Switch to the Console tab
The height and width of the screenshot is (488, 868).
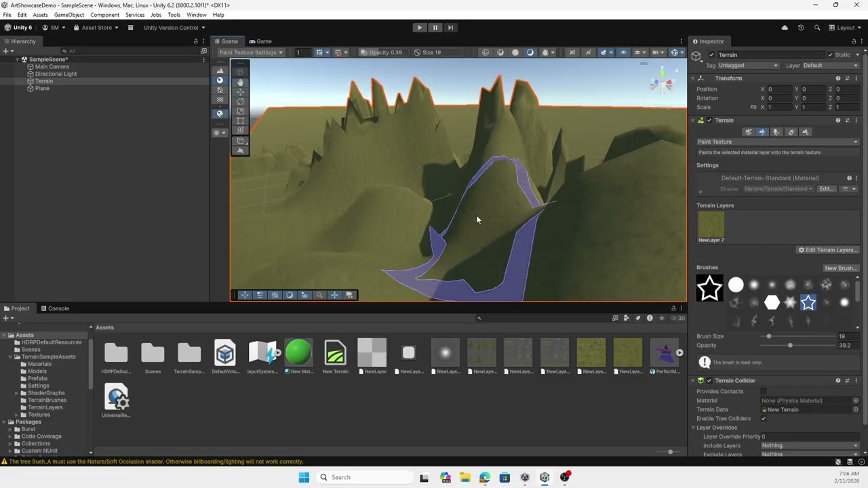pos(54,308)
